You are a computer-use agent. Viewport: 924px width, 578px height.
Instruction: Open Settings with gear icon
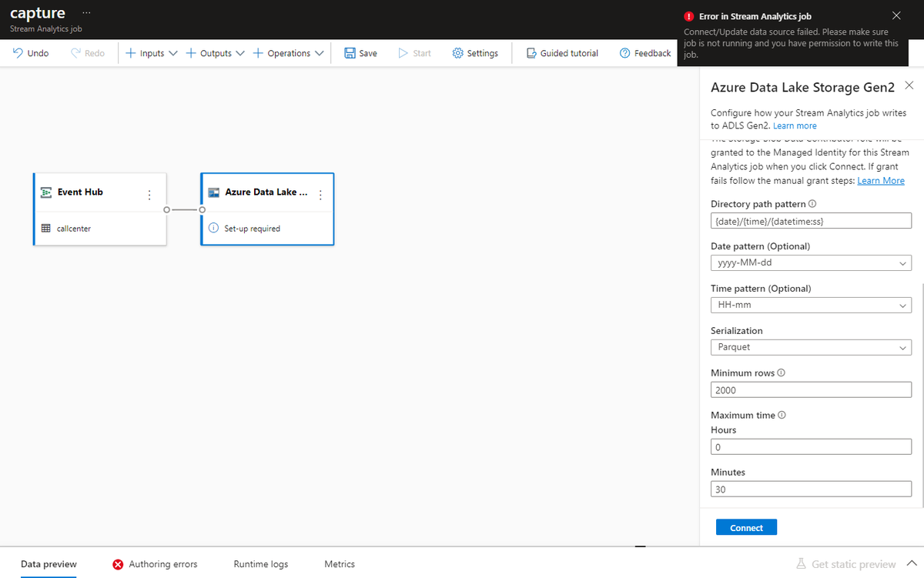click(474, 53)
